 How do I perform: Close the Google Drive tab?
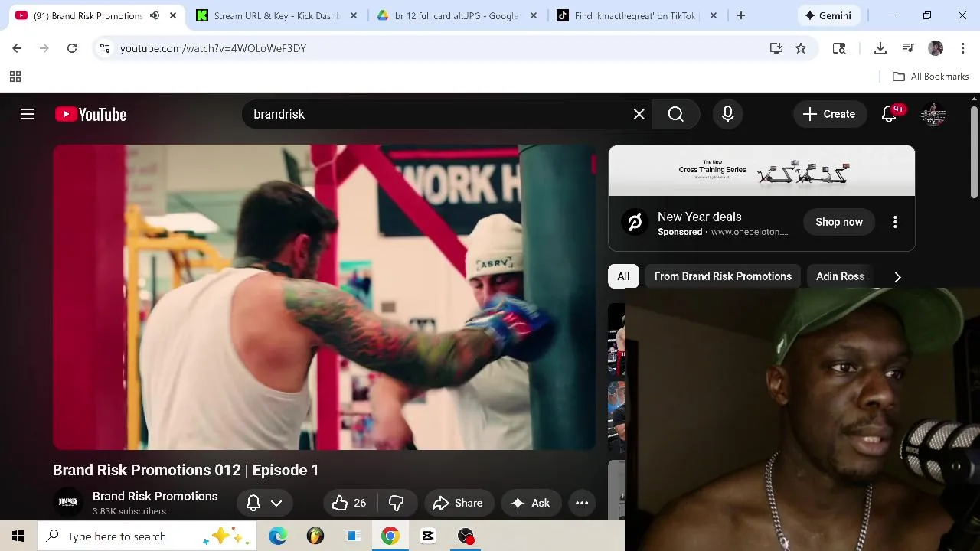pyautogui.click(x=534, y=15)
